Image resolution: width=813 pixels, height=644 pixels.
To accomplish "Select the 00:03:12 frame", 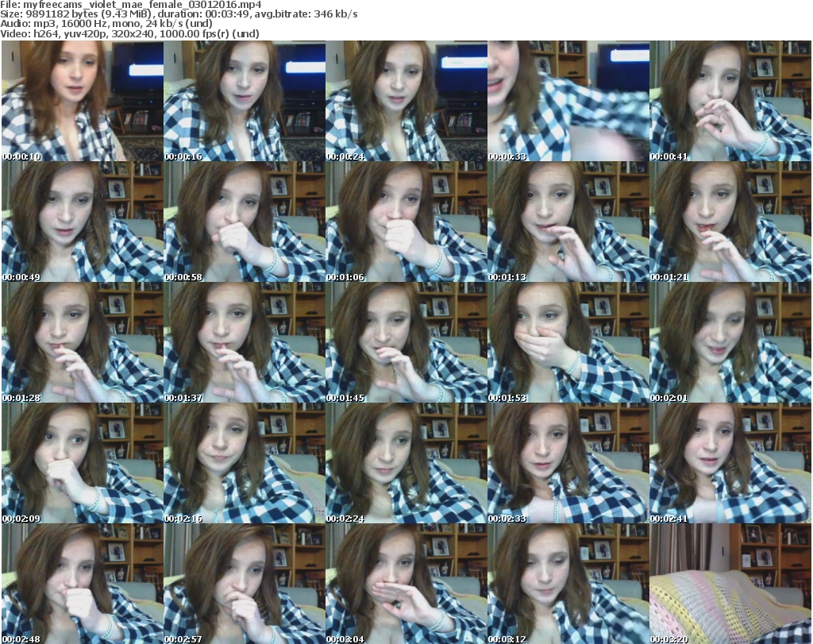I will pos(568,584).
